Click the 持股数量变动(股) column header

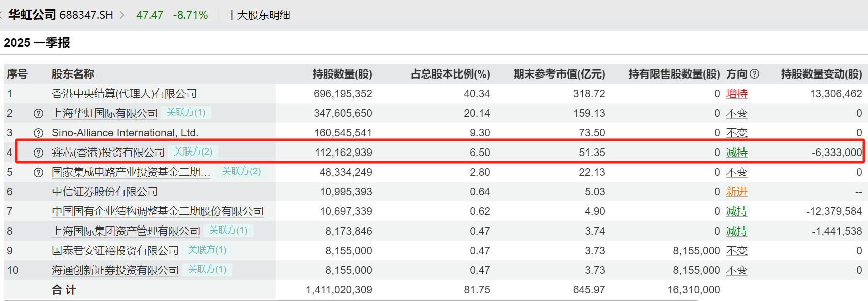822,74
